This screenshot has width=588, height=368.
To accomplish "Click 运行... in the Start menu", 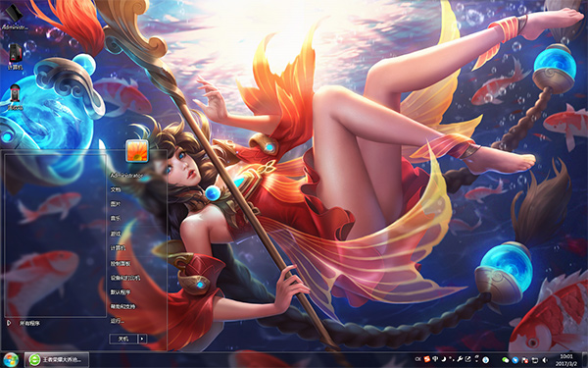I will pyautogui.click(x=117, y=321).
